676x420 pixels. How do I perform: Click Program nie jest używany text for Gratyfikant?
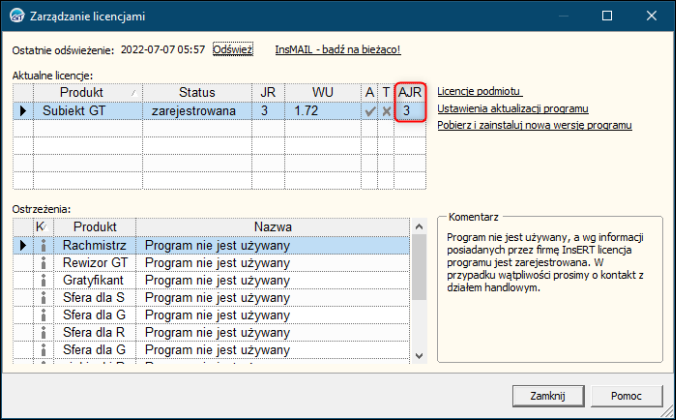pos(217,281)
